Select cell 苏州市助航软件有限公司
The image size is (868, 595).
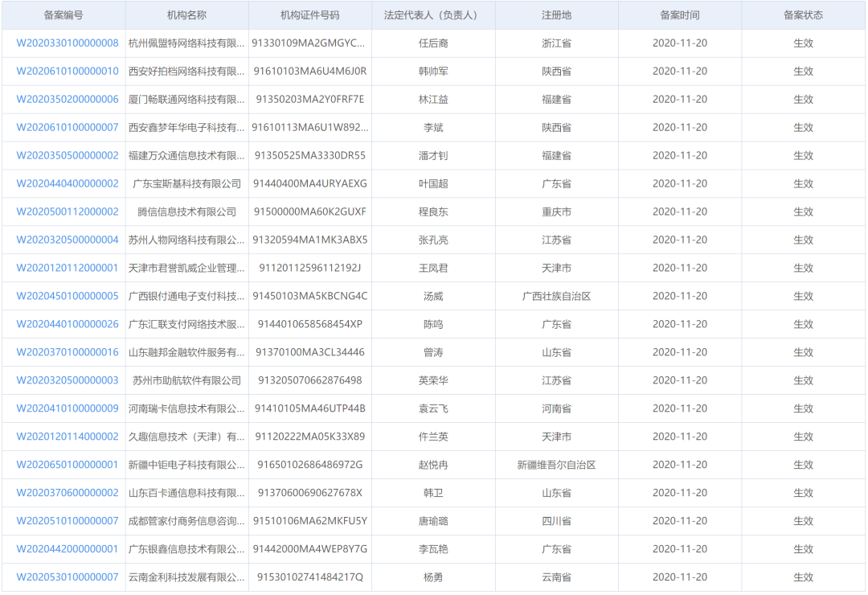187,380
